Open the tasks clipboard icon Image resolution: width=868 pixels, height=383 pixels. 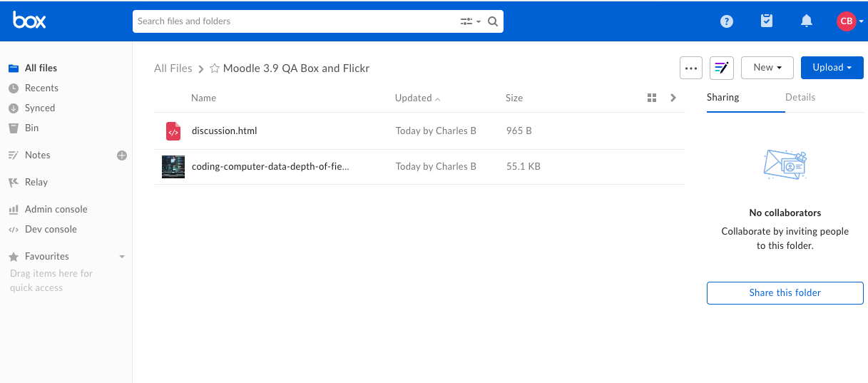(x=767, y=21)
